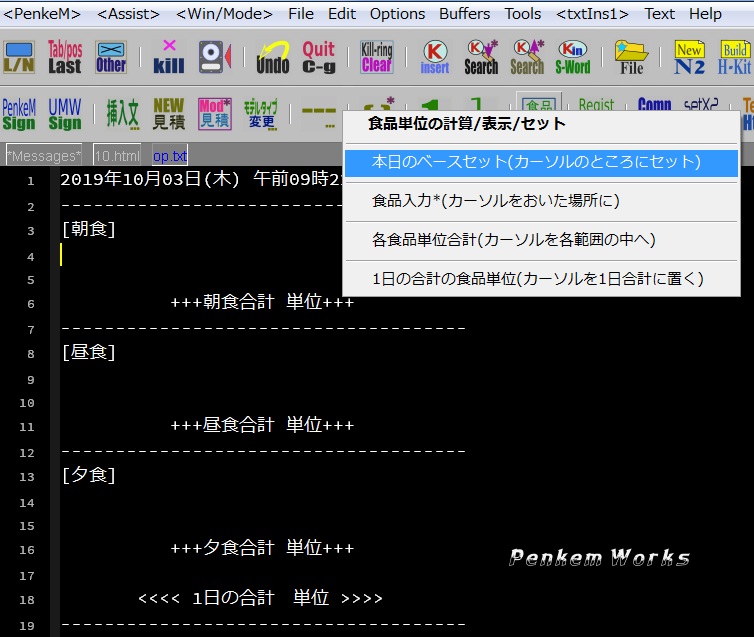754x637 pixels.
Task: Select 各食品単位合計 menu entry
Action: coord(541,240)
